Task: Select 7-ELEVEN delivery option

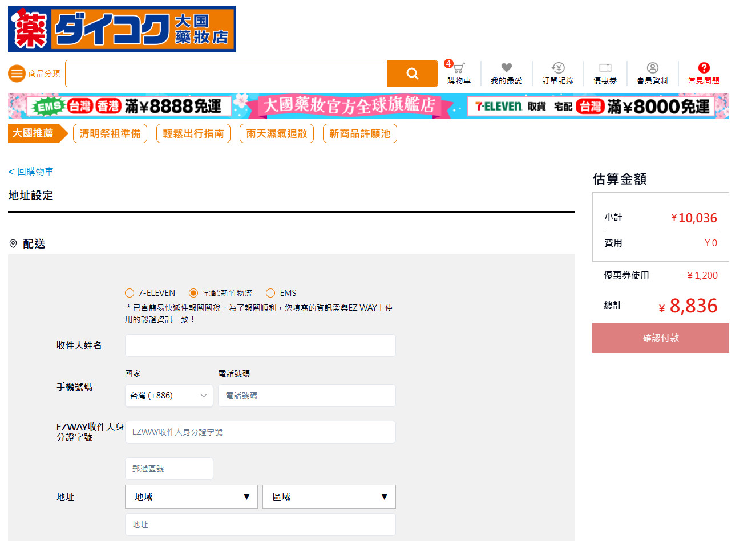Action: (130, 293)
